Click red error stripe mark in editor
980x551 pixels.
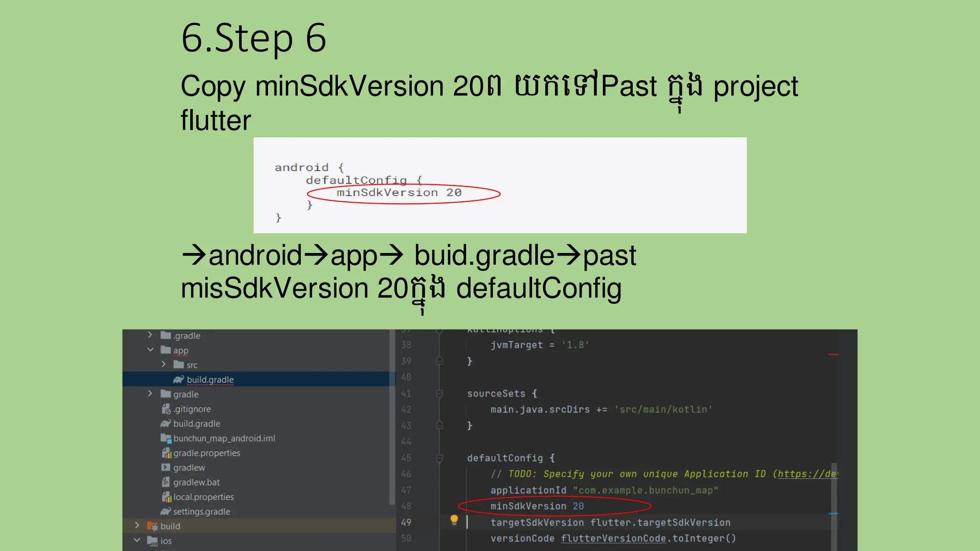[833, 354]
